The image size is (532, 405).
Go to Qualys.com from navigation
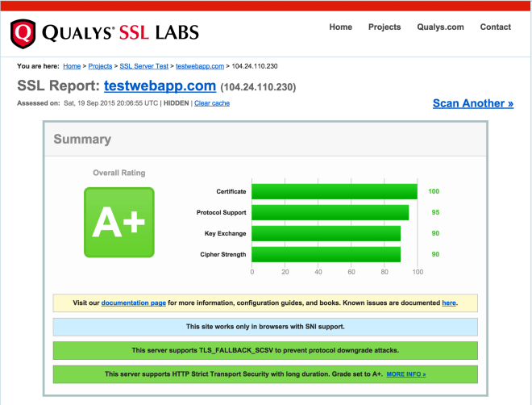[440, 27]
